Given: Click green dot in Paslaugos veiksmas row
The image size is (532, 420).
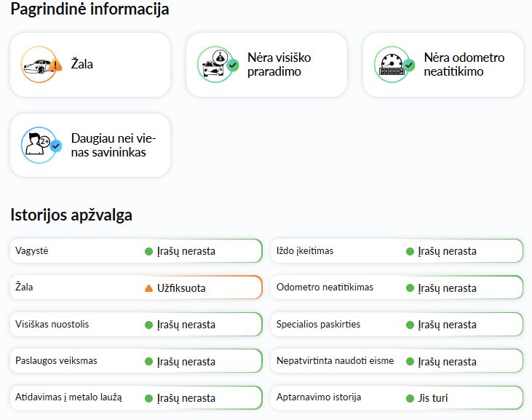Looking at the screenshot, I should (148, 362).
